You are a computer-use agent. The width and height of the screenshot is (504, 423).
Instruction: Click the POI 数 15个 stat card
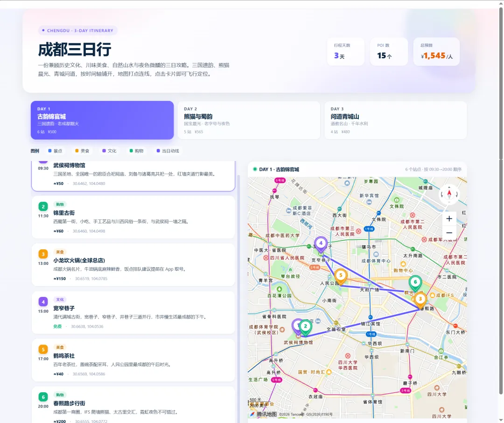click(x=389, y=51)
